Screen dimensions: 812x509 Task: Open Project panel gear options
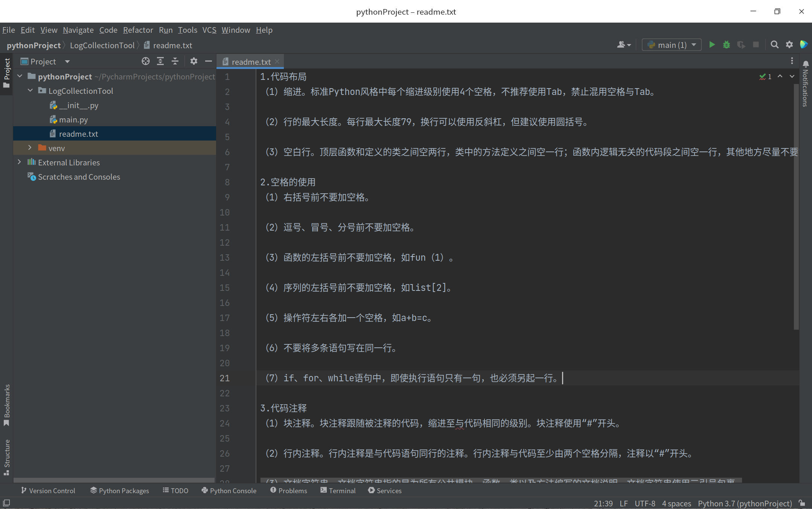click(x=193, y=61)
